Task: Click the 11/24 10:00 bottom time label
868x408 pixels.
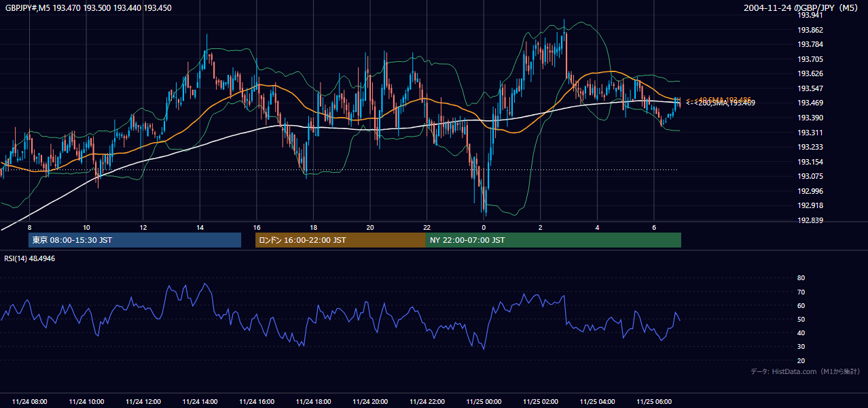Action: coord(86,402)
